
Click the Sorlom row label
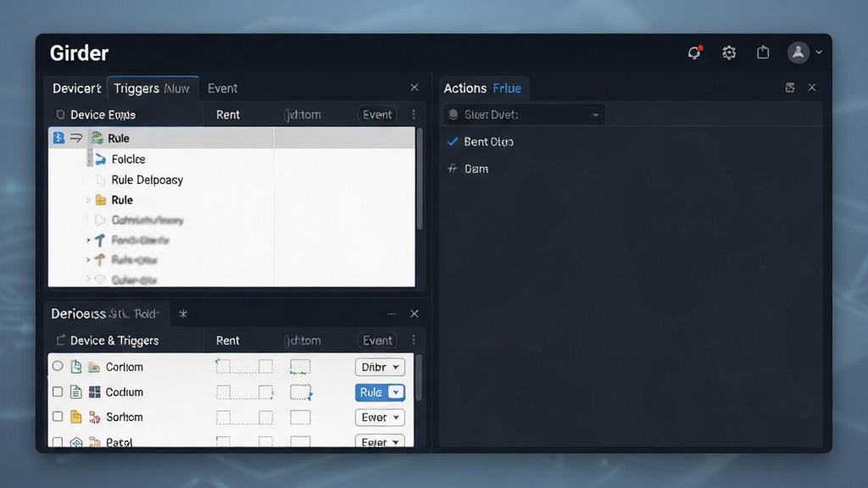[x=125, y=417]
